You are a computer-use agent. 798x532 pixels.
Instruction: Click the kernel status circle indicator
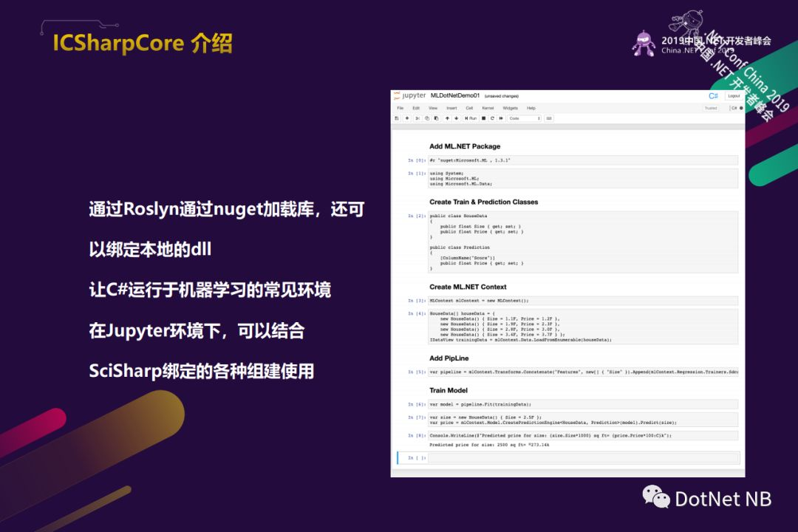click(x=741, y=109)
